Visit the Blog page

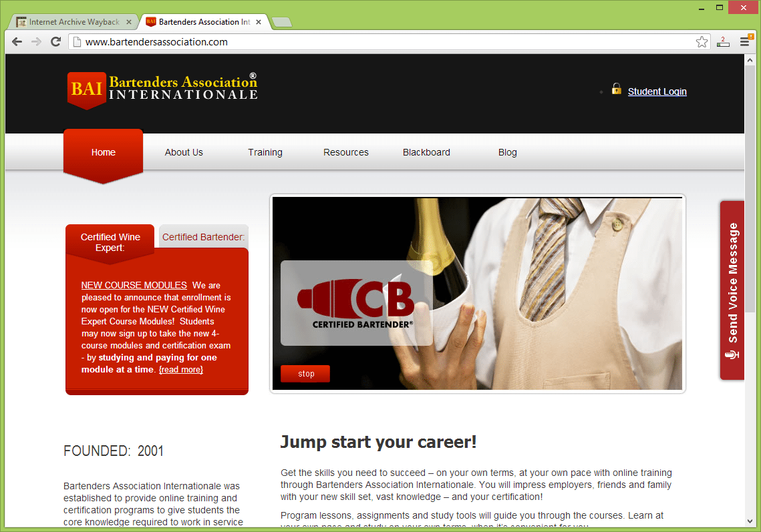click(508, 152)
